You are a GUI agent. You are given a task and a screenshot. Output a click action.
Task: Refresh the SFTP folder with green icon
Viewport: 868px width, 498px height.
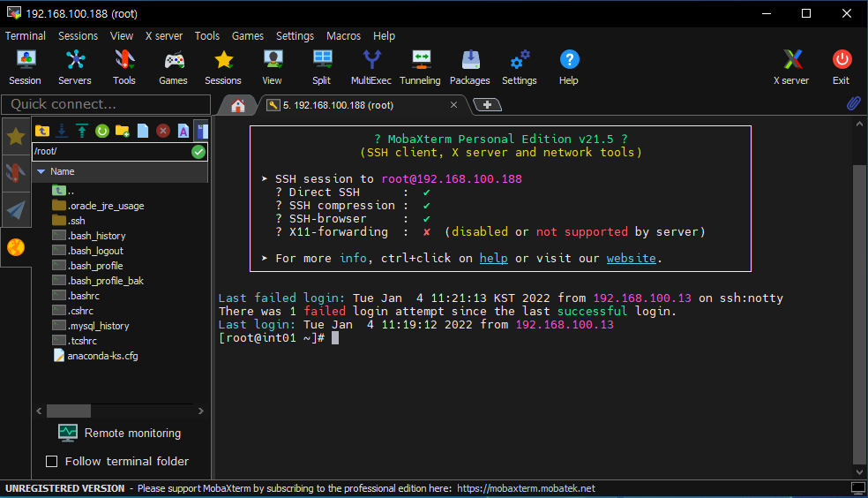pos(102,131)
